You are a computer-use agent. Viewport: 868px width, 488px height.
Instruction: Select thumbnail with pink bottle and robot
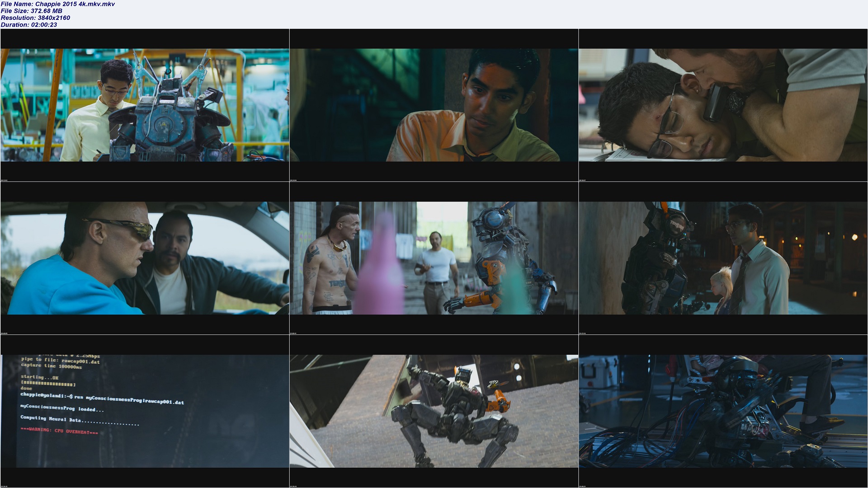click(434, 258)
